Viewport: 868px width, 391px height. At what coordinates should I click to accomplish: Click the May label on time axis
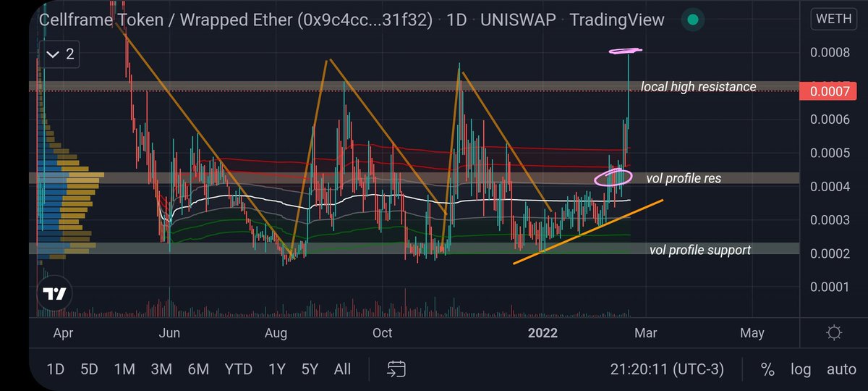pos(752,333)
